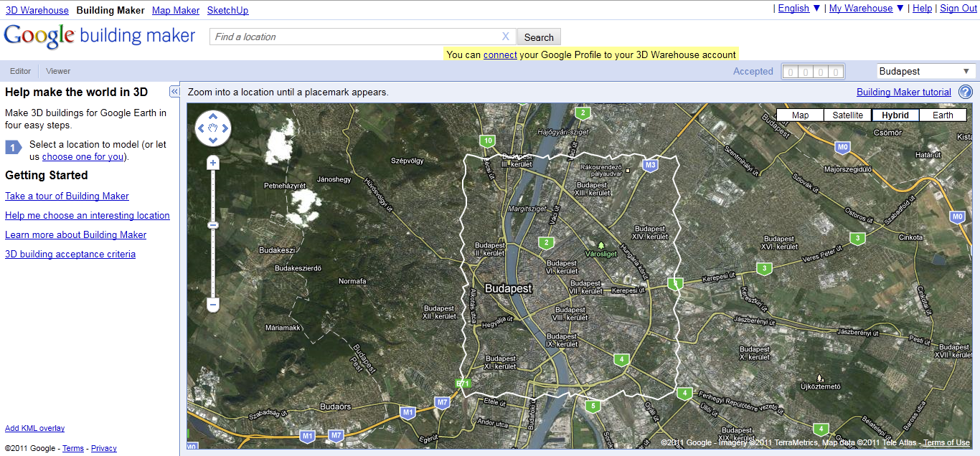980x456 pixels.
Task: Click the 'Jánoshegy' map label
Action: coord(334,179)
